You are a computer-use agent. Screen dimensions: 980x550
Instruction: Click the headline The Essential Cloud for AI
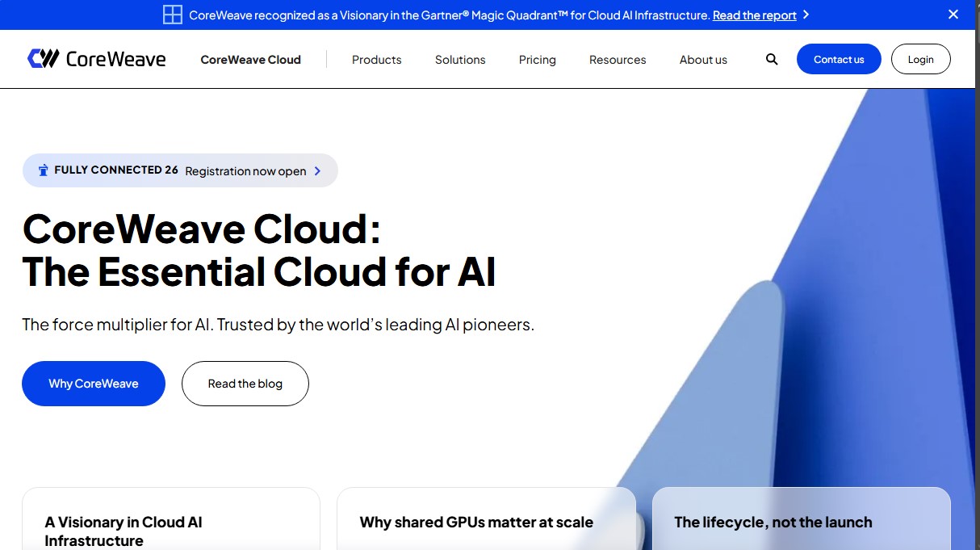pos(259,271)
